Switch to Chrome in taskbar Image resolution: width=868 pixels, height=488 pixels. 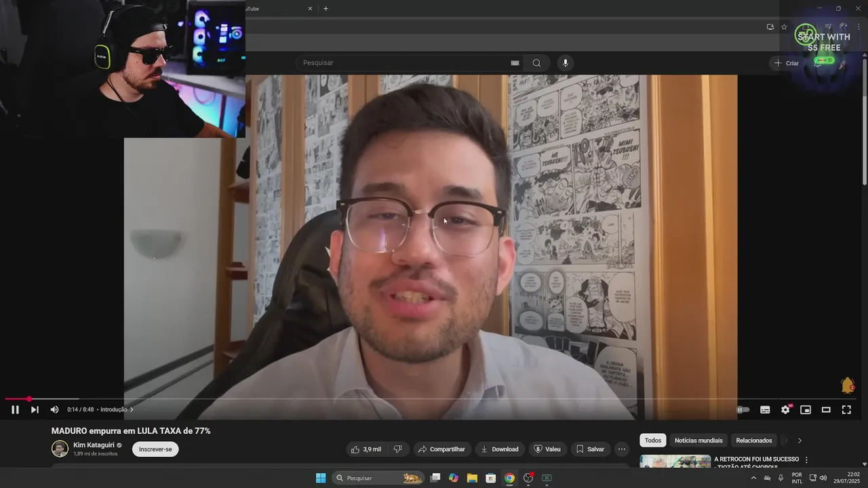[509, 478]
